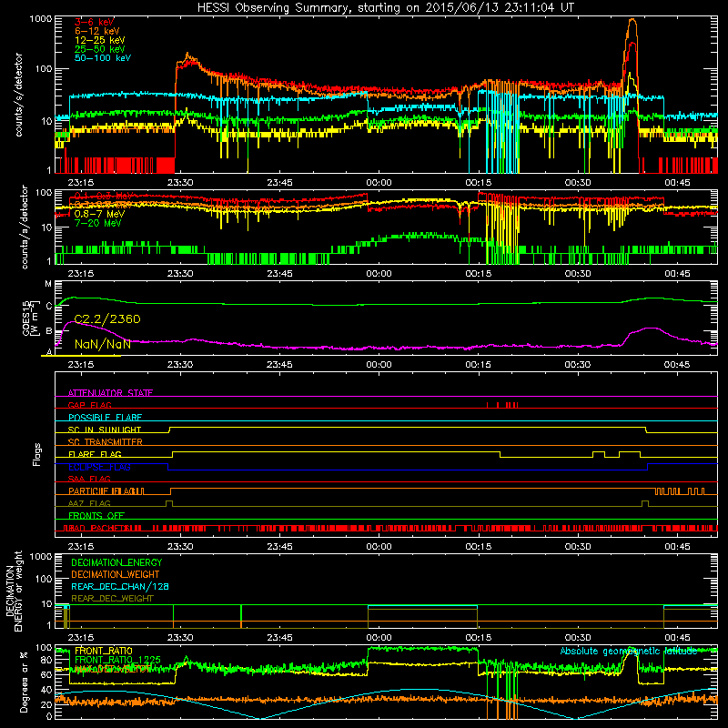The width and height of the screenshot is (728, 728).
Task: Click the REAR_DEC_CHAN/128 legend label
Action: [x=120, y=586]
